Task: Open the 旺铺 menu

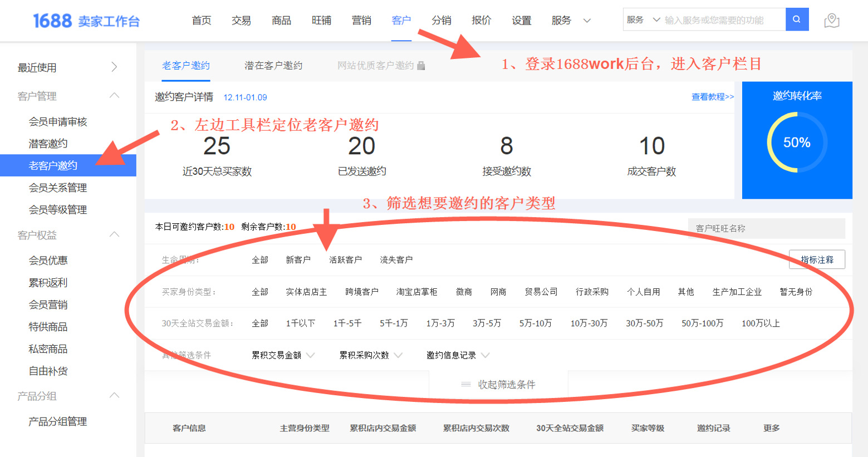Action: click(321, 21)
